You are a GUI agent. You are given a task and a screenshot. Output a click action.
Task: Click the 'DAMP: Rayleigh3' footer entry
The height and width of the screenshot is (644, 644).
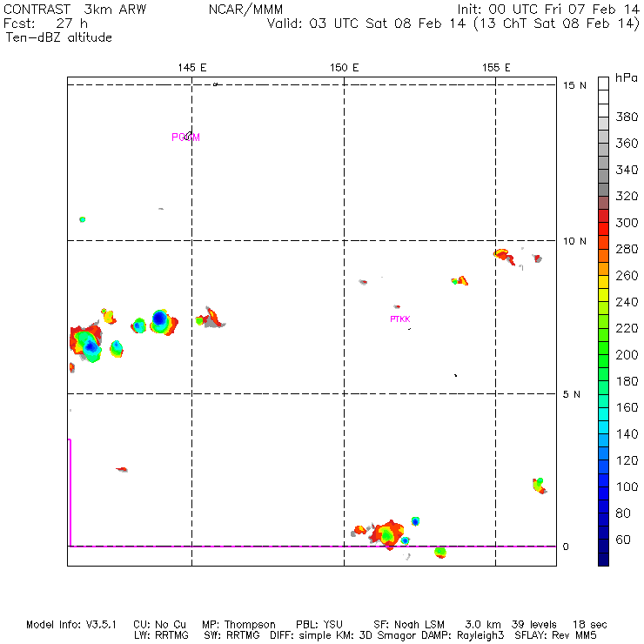[x=463, y=635]
